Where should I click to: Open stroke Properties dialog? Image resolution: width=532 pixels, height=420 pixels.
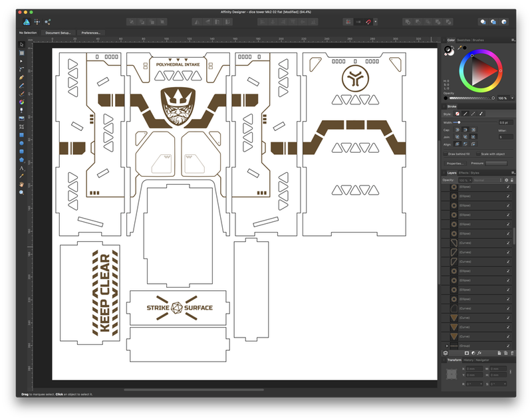click(455, 163)
